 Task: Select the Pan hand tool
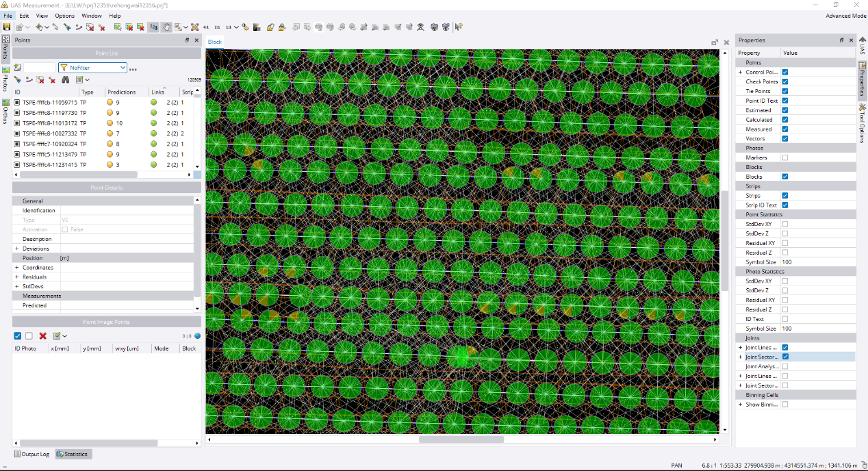point(166,27)
